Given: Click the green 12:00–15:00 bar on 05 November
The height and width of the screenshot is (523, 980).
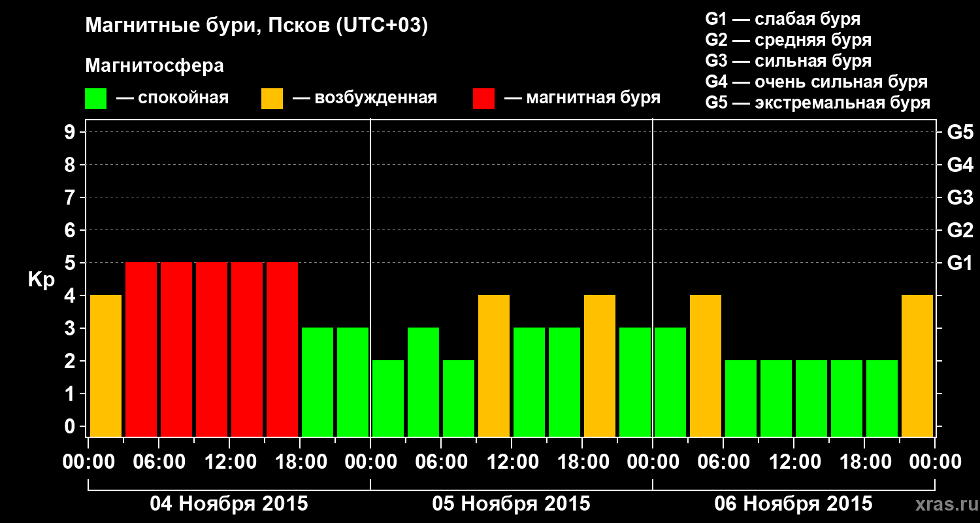Looking at the screenshot, I should [x=529, y=382].
